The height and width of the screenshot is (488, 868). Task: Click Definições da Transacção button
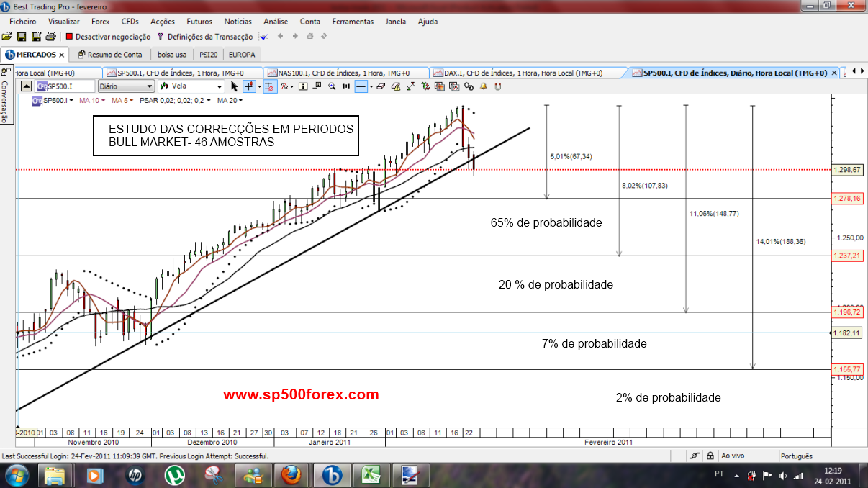[205, 36]
